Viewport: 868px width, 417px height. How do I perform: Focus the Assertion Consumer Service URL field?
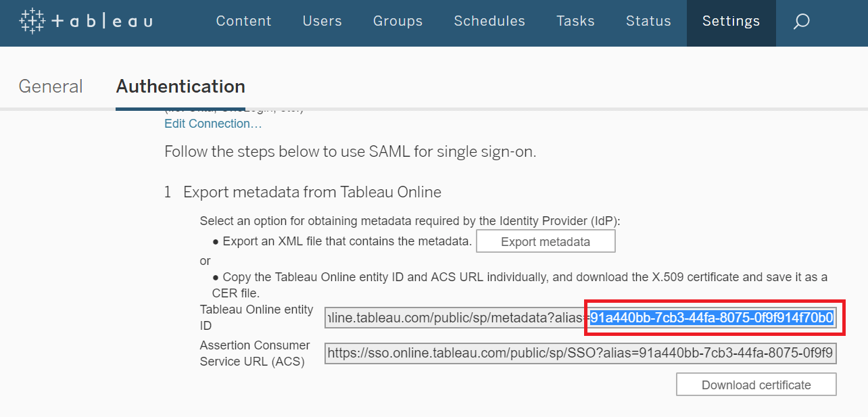tap(580, 353)
